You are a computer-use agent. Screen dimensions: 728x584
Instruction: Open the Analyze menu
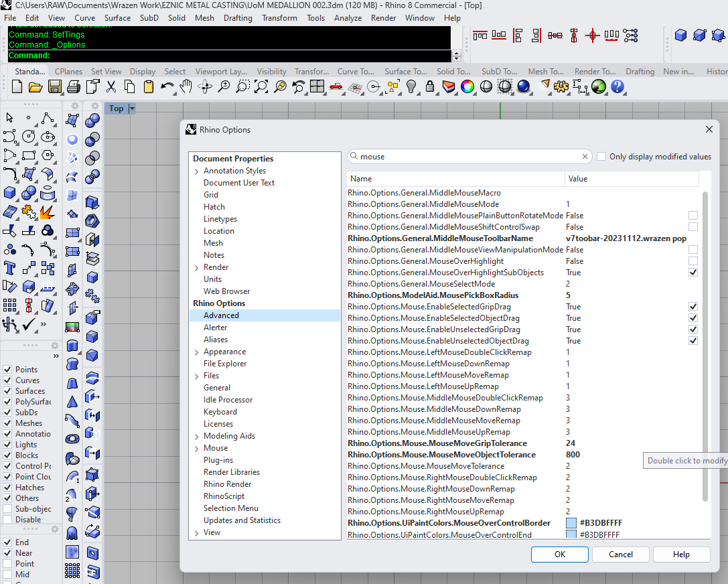[348, 18]
